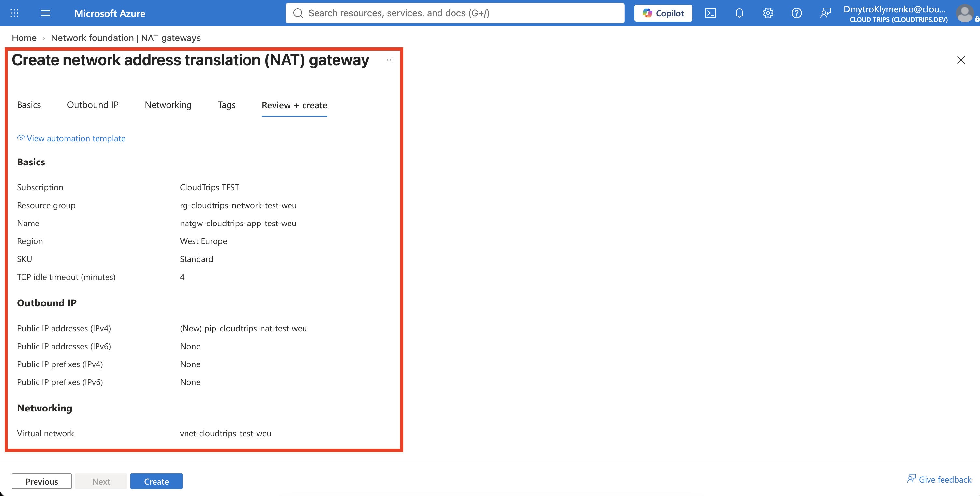Select the CloudTrips TEST subscription value
Image resolution: width=980 pixels, height=496 pixels.
(210, 187)
